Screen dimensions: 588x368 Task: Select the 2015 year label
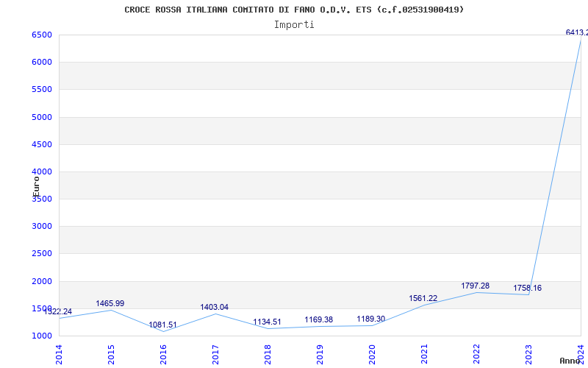point(111,355)
